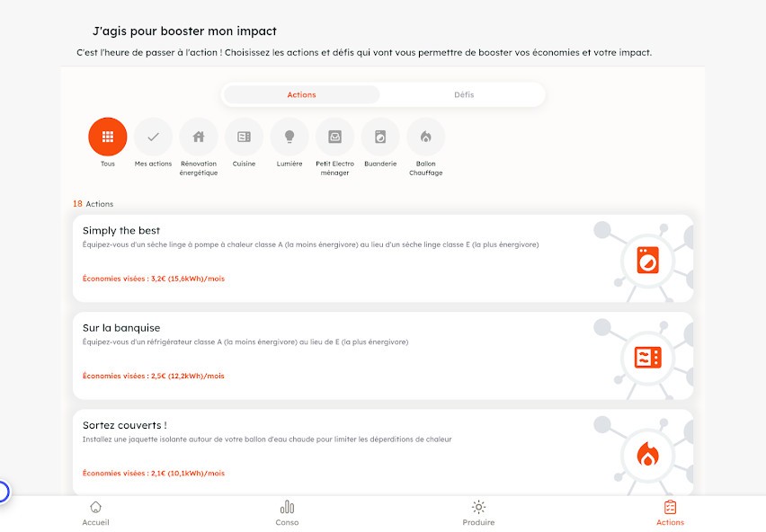Select the Tous category filter icon

(x=108, y=137)
